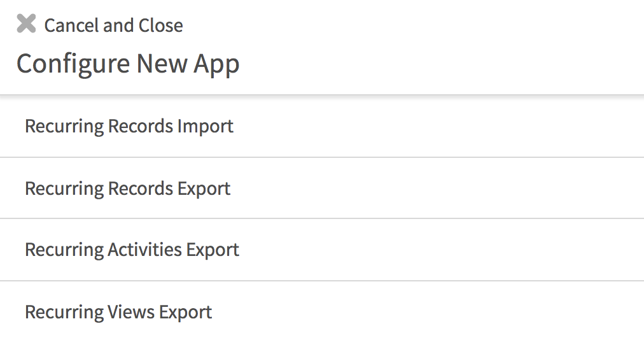Click the last row in the app list
The height and width of the screenshot is (340, 644).
pos(118,312)
